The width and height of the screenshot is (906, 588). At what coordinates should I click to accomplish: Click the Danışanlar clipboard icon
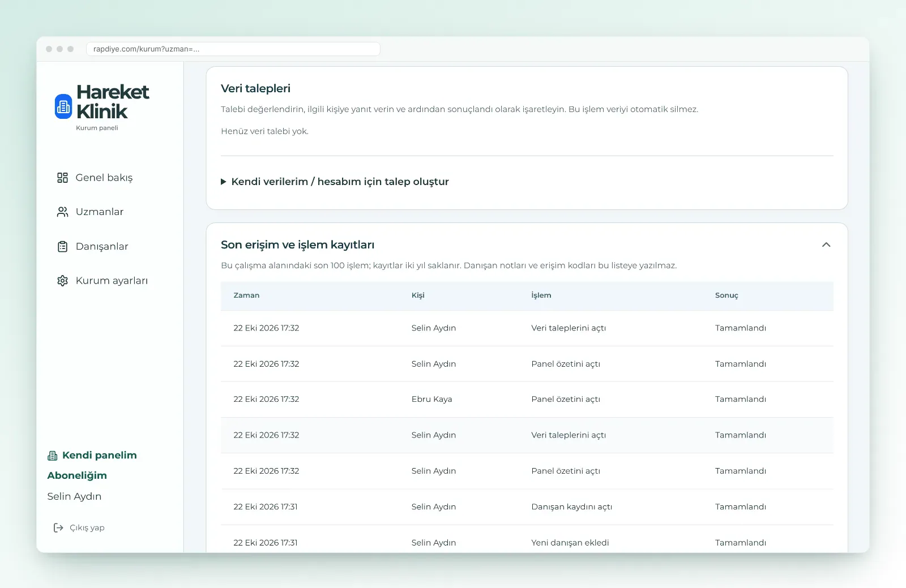coord(62,247)
